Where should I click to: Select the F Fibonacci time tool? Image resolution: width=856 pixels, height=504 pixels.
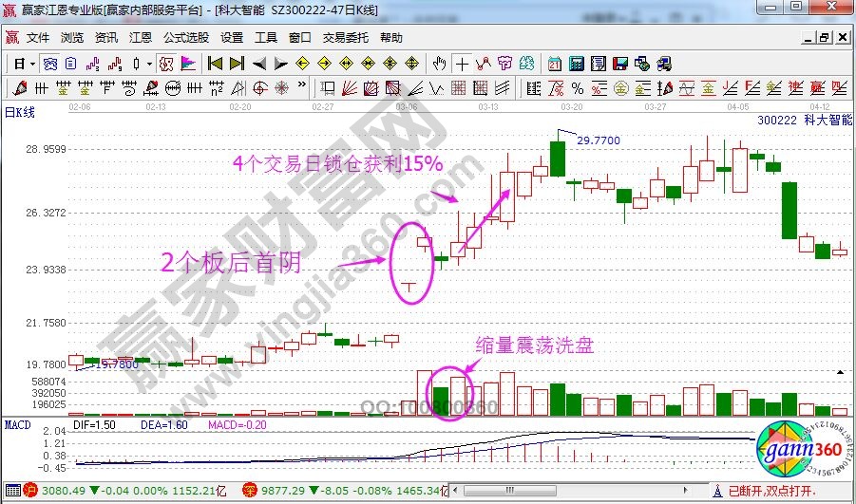[x=107, y=87]
